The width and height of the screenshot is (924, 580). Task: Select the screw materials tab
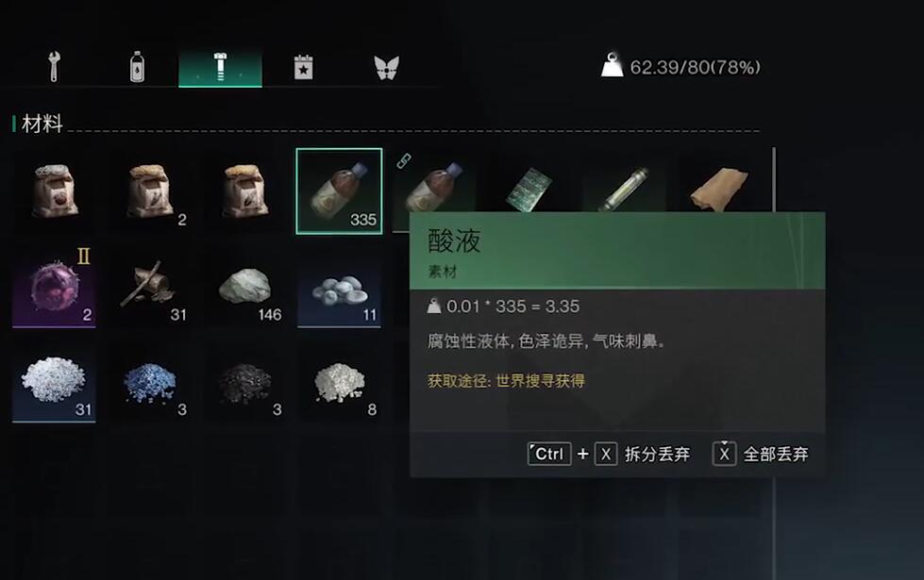tap(221, 67)
